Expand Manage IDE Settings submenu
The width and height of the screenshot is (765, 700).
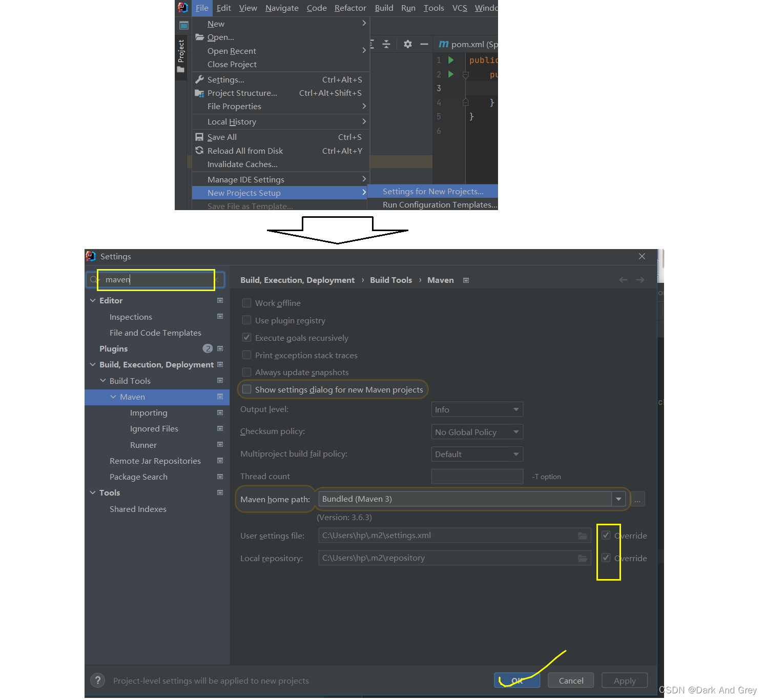[364, 179]
